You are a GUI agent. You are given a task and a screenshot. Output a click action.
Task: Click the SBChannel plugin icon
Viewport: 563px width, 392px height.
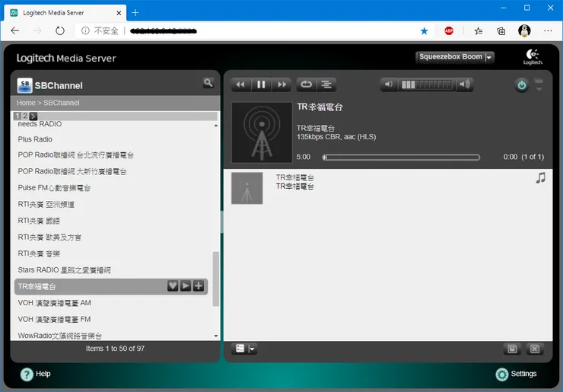click(25, 85)
